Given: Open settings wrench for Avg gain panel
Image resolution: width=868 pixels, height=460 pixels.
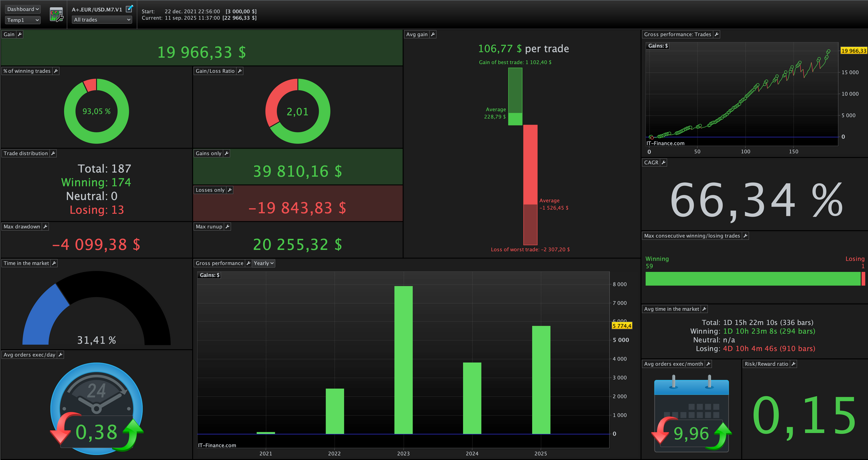Looking at the screenshot, I should coord(433,34).
